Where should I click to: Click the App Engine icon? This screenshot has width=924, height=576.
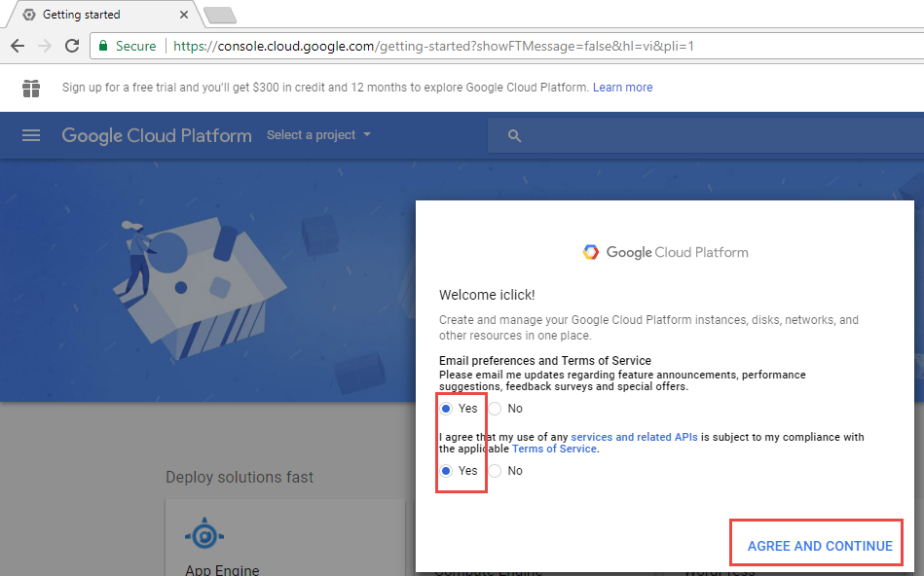tap(204, 535)
